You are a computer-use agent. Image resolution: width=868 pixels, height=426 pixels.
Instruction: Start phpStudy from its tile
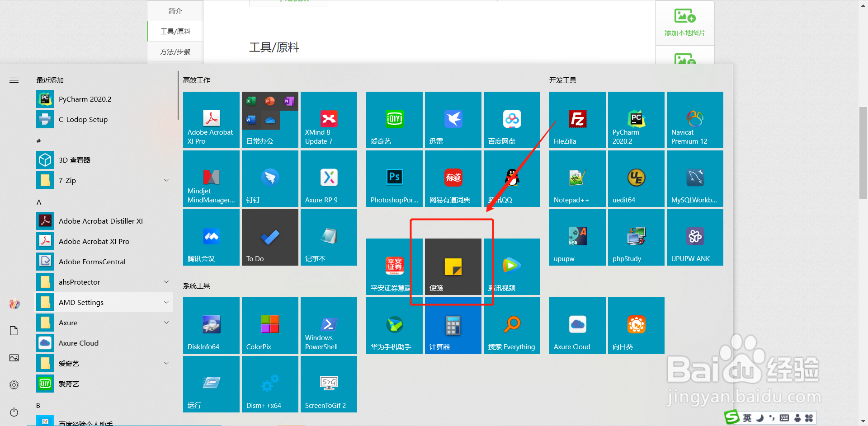point(636,237)
